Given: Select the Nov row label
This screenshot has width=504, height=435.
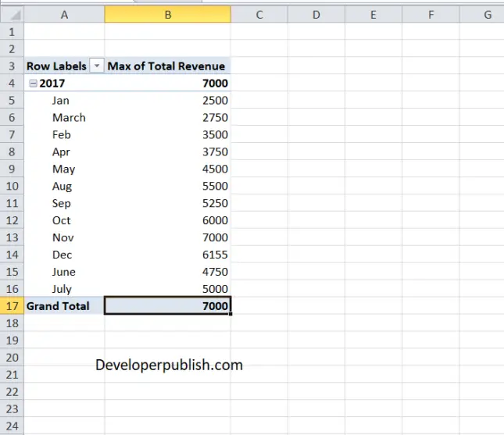Looking at the screenshot, I should click(63, 237).
